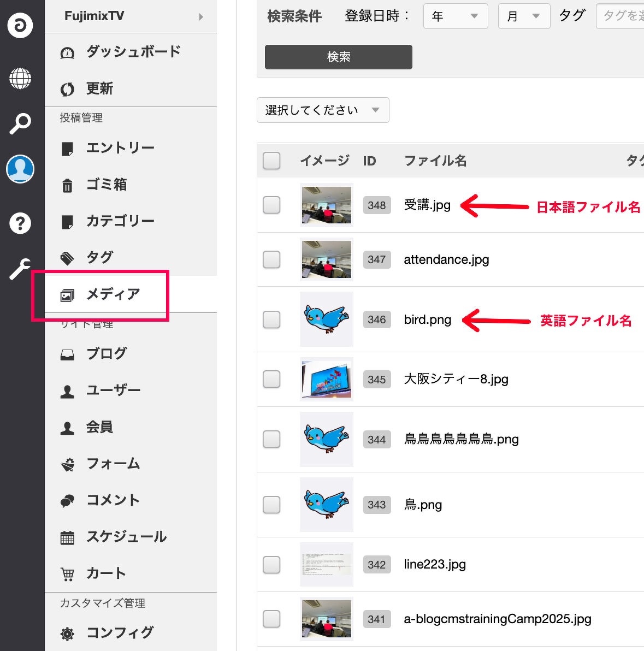Expand the 選択してください dropdown

[322, 110]
